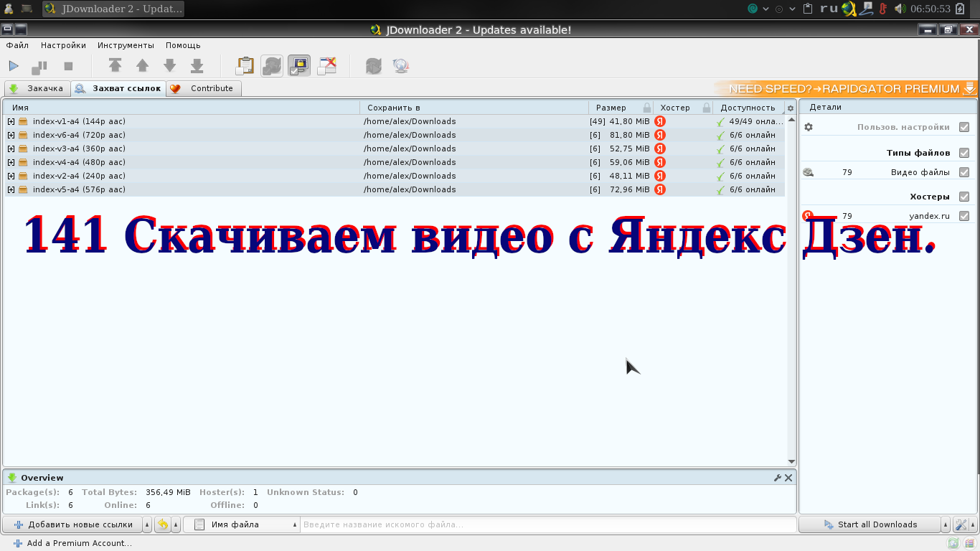The height and width of the screenshot is (551, 980).
Task: Click Add a Premium Account link
Action: tap(72, 543)
